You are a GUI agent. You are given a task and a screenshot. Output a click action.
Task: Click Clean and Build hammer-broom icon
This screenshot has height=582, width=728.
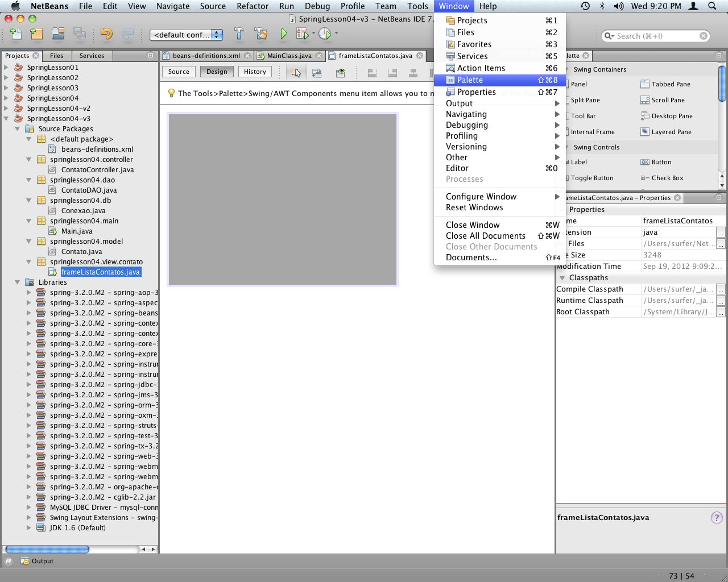tap(261, 34)
